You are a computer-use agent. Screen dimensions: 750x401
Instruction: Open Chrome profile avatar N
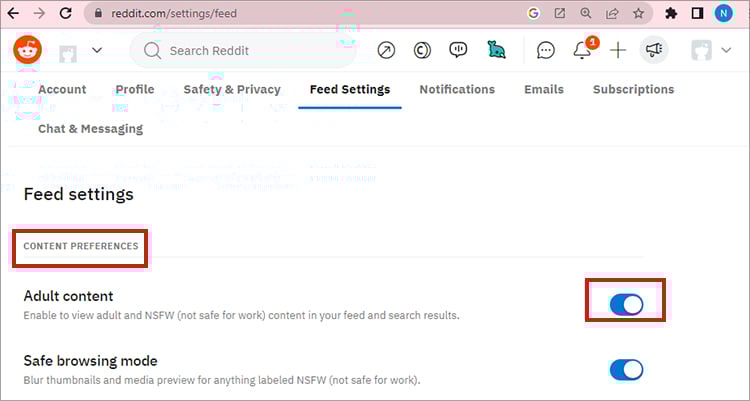click(723, 13)
